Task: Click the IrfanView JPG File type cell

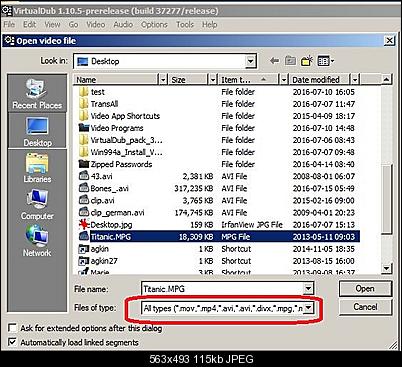Action: coord(252,225)
